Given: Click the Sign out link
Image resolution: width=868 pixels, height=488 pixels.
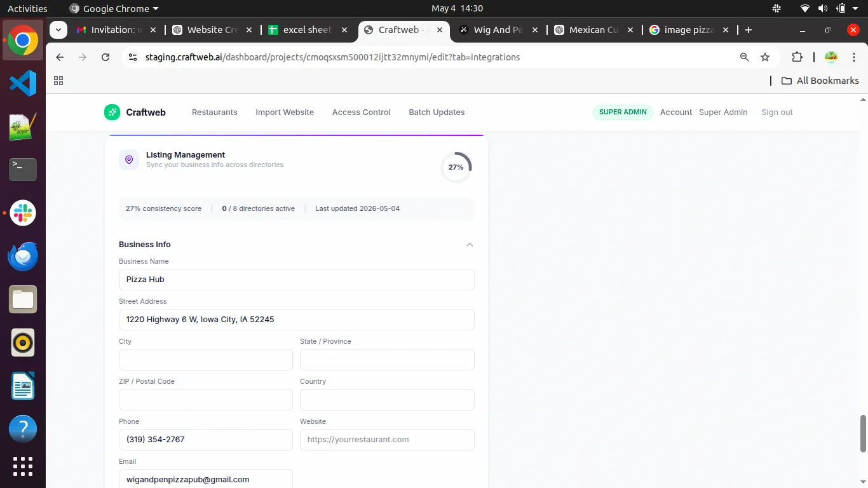Looking at the screenshot, I should coord(777,112).
